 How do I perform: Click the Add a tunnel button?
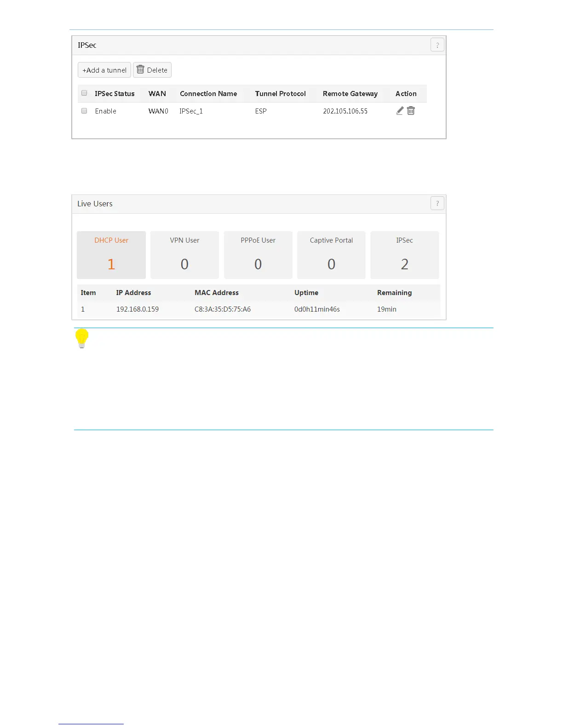coord(104,70)
